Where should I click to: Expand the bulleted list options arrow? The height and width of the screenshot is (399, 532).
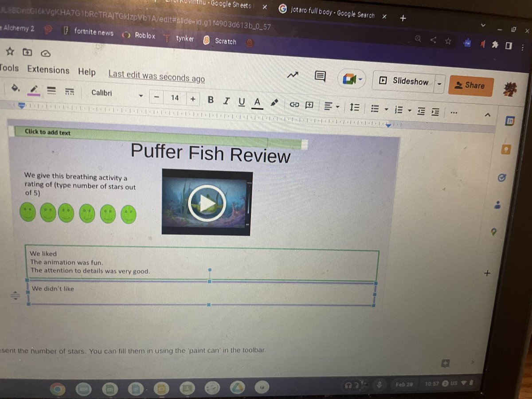pyautogui.click(x=386, y=109)
